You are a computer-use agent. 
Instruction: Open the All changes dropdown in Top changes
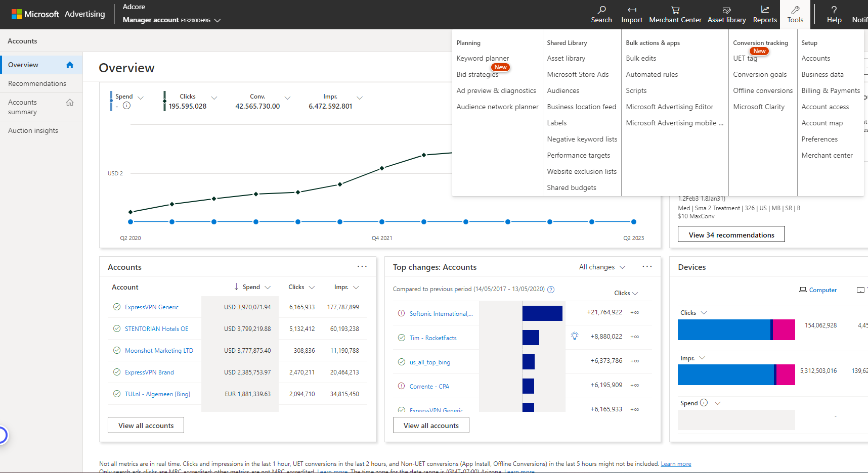point(601,267)
